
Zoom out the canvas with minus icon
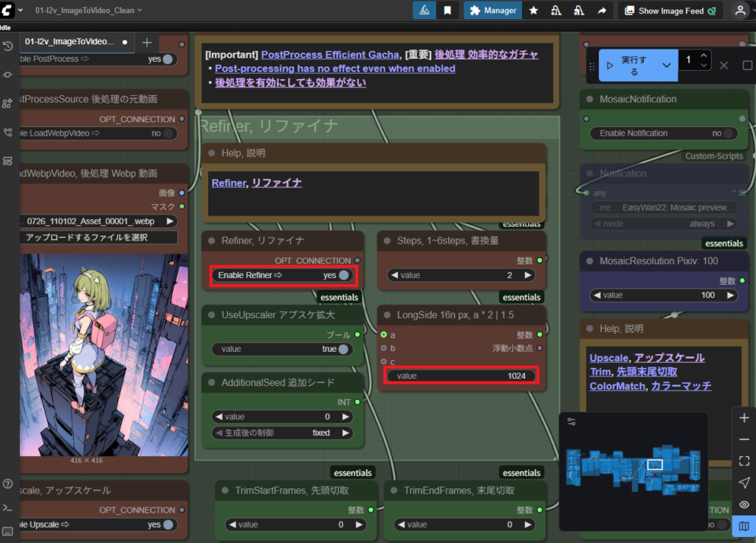744,440
